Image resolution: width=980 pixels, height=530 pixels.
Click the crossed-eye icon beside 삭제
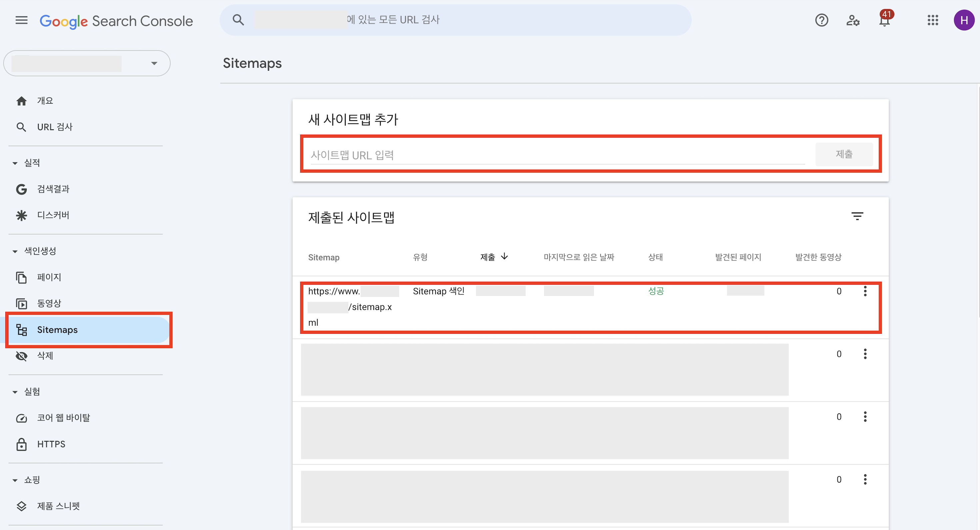coord(22,356)
